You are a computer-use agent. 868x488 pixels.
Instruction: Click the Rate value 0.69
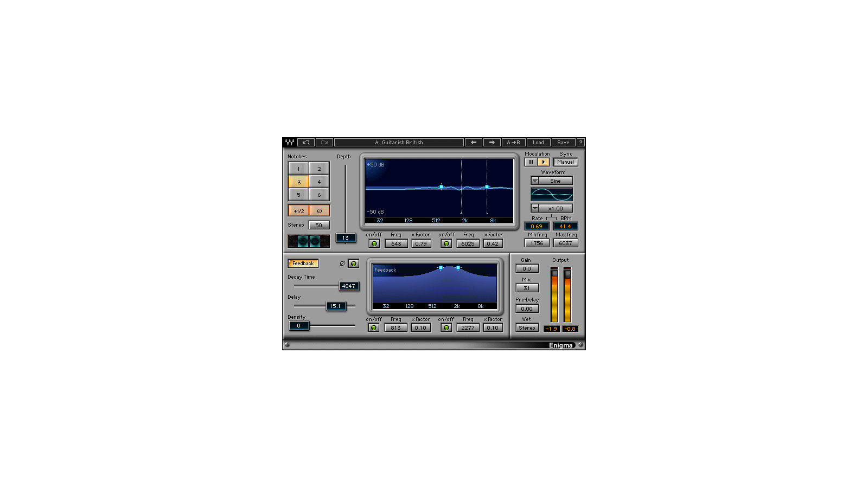537,226
